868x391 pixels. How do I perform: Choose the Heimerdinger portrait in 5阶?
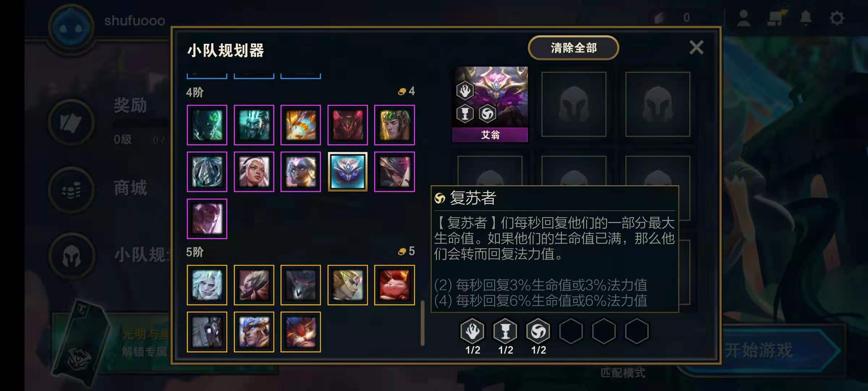click(301, 332)
